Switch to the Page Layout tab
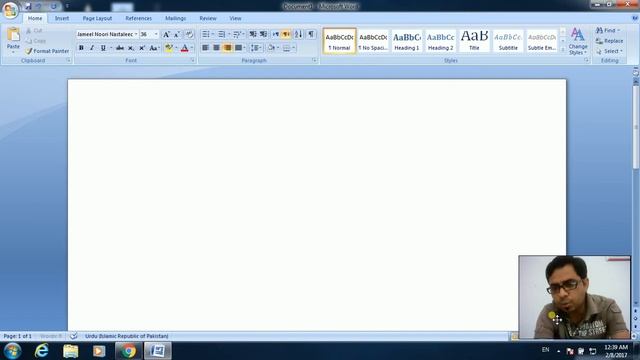640x360 pixels. click(x=97, y=18)
